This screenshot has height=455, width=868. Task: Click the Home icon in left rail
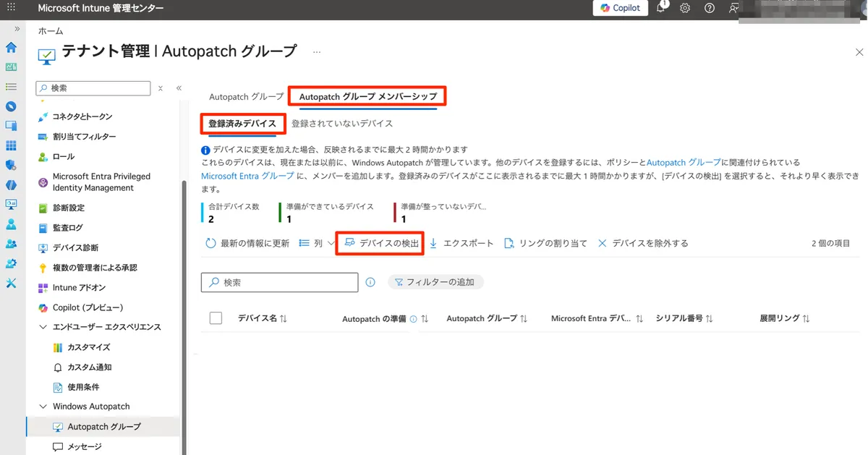point(11,48)
